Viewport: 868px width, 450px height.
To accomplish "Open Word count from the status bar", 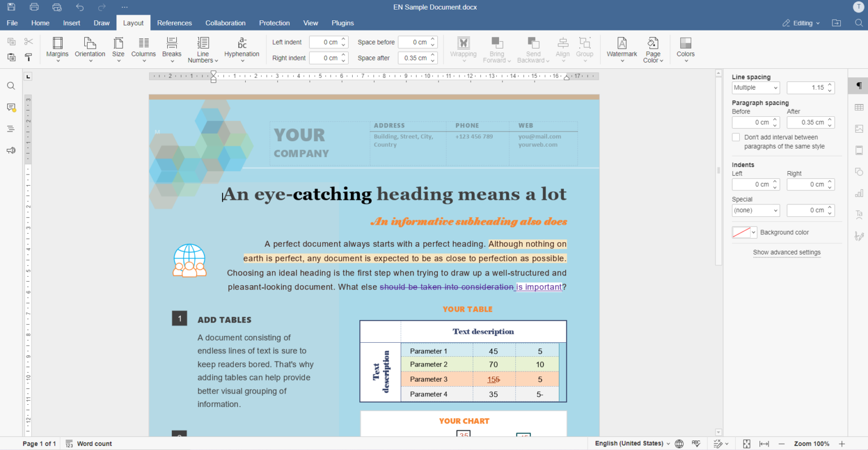I will (x=89, y=443).
